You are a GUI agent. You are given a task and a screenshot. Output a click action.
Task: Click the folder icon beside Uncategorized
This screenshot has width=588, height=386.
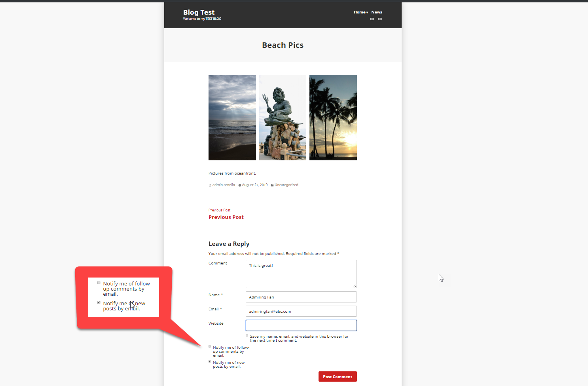[x=272, y=185]
